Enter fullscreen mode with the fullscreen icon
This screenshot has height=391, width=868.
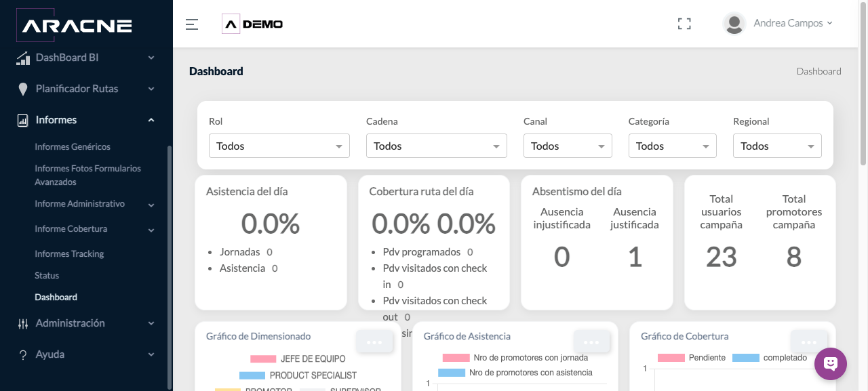[x=684, y=24]
